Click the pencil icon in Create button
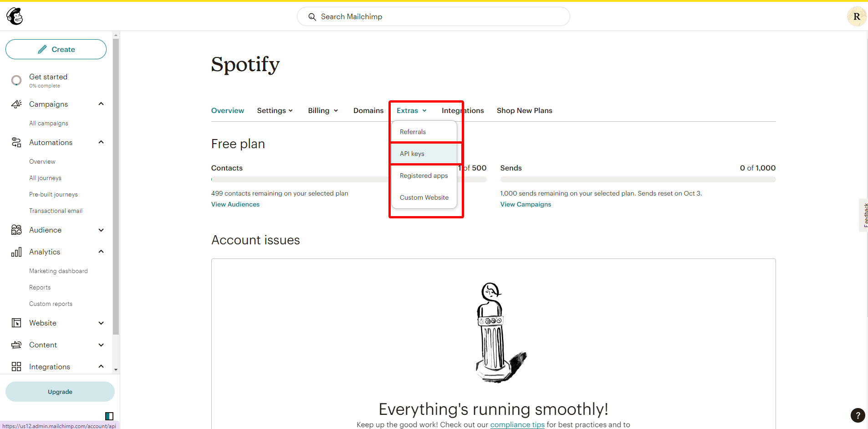Viewport: 868px width, 429px height. click(x=42, y=49)
